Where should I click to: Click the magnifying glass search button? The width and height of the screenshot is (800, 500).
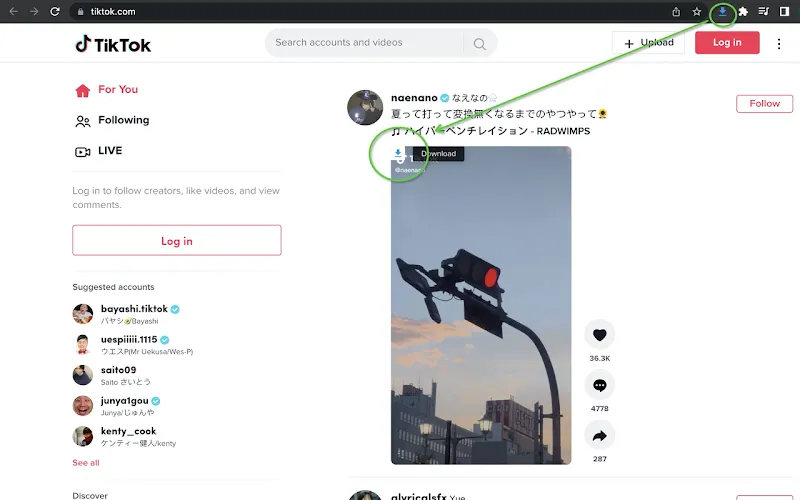point(480,44)
